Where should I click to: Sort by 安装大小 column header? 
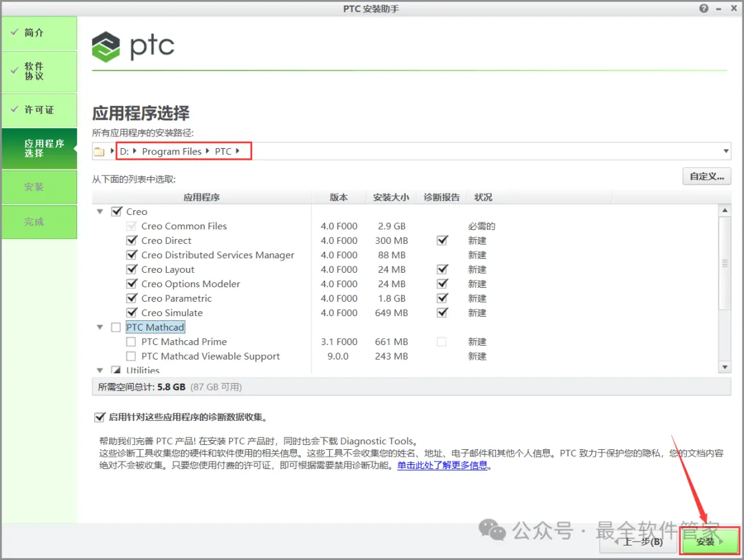coord(391,198)
